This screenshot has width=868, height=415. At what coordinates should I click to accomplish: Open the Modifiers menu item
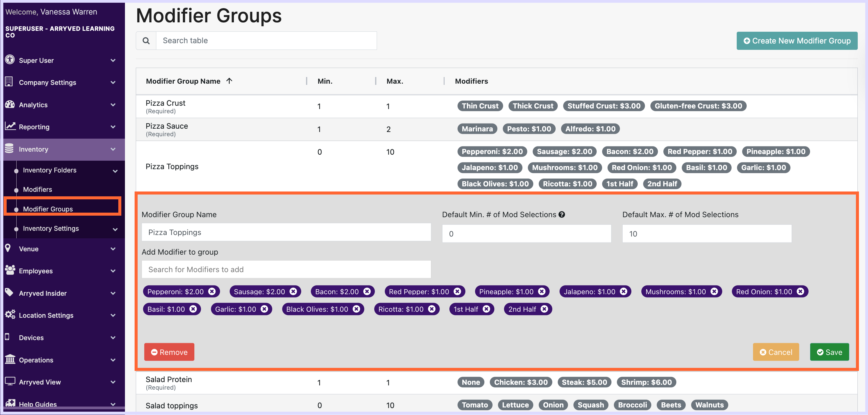coord(37,189)
